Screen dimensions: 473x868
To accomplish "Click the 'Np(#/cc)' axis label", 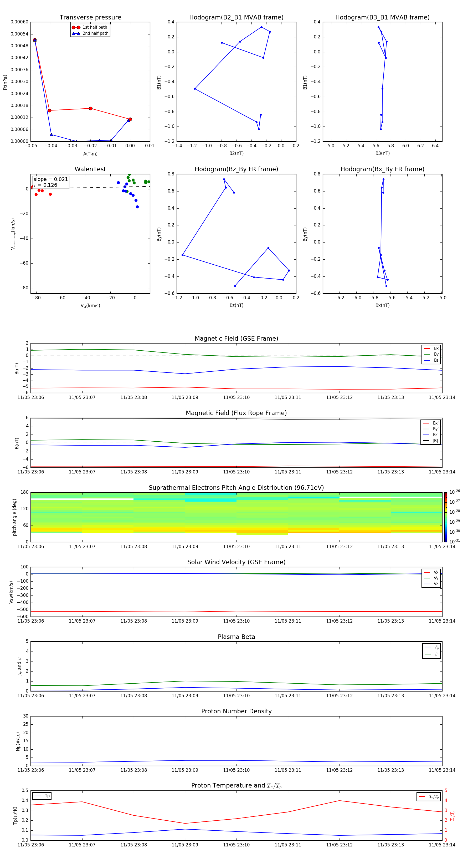I will coord(18,741).
